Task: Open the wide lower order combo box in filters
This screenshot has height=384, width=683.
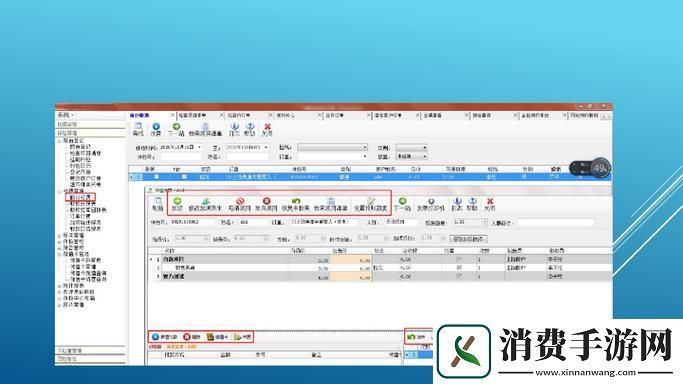Action: 332,156
